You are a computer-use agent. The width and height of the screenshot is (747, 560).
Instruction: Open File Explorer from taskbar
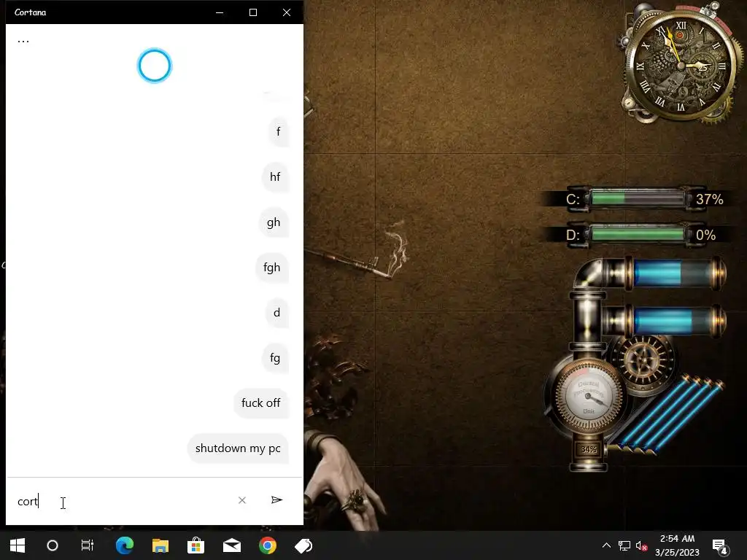(x=160, y=545)
